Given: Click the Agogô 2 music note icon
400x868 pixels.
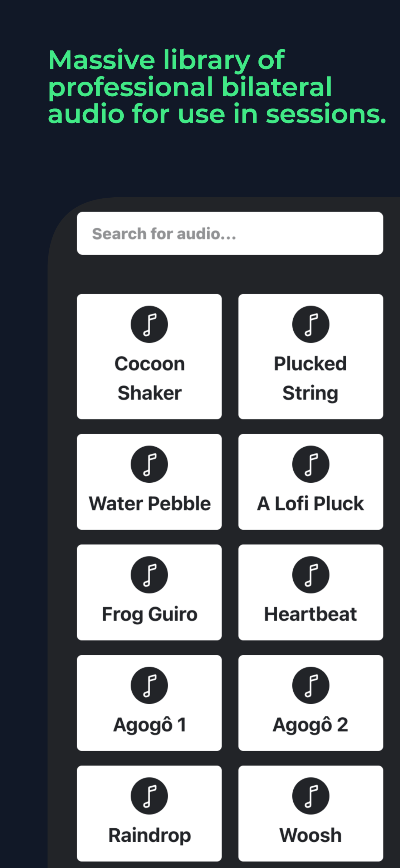Looking at the screenshot, I should tap(311, 685).
